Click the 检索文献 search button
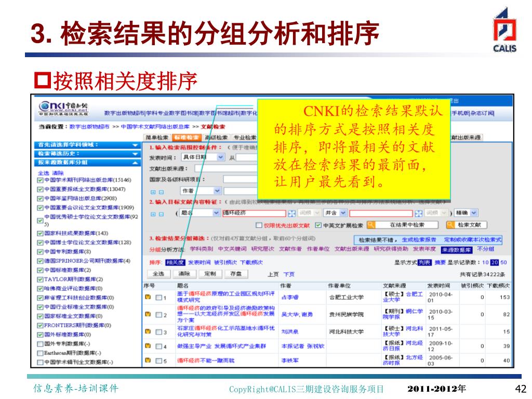 point(467,224)
